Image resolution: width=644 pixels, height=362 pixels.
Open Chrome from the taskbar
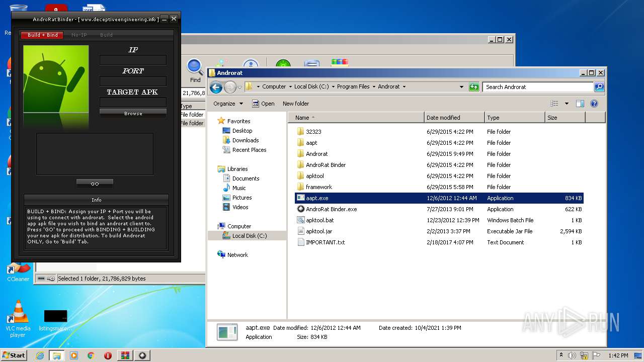[91, 355]
